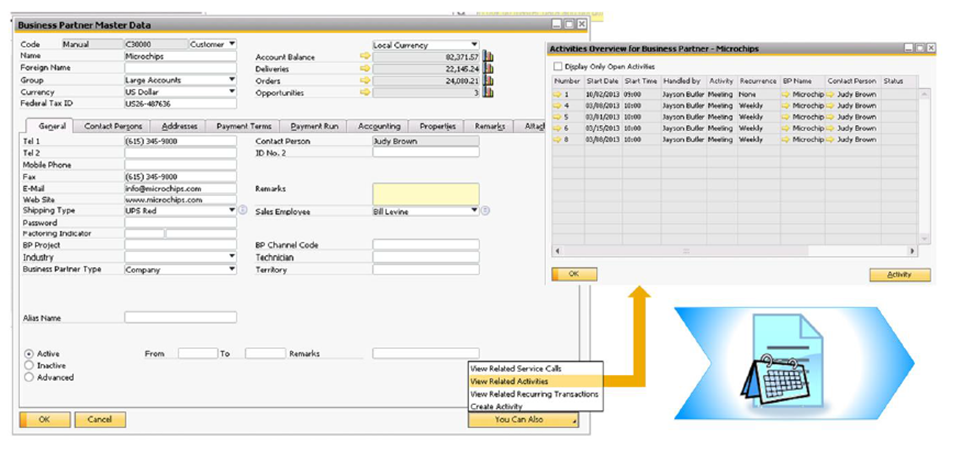Switch to the General tab
This screenshot has height=462, width=962.
(49, 126)
